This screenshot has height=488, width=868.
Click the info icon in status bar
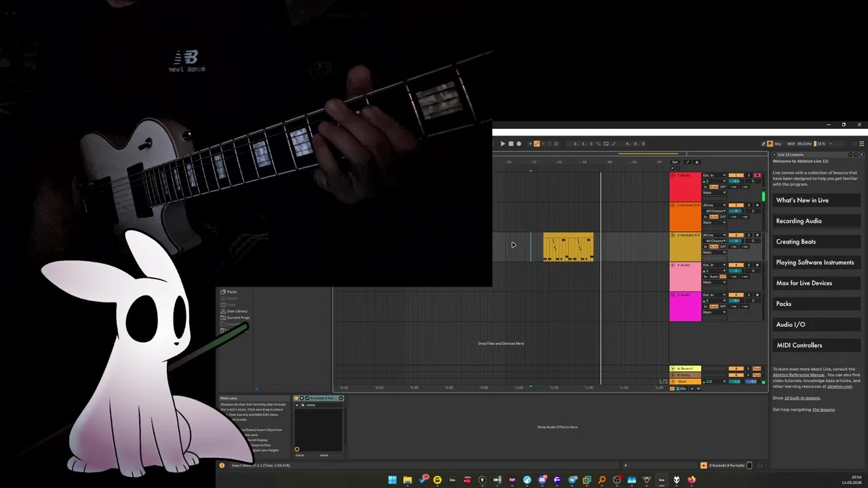(222, 466)
